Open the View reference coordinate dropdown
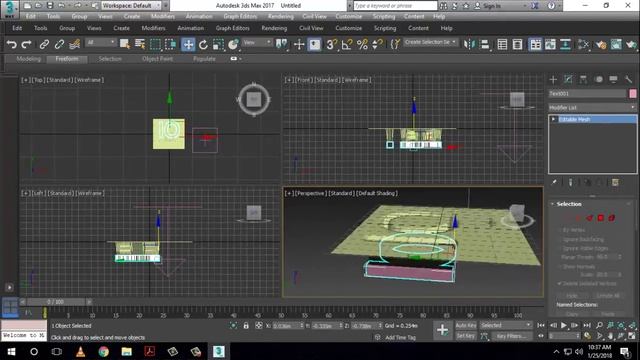The image size is (640, 360). [257, 42]
